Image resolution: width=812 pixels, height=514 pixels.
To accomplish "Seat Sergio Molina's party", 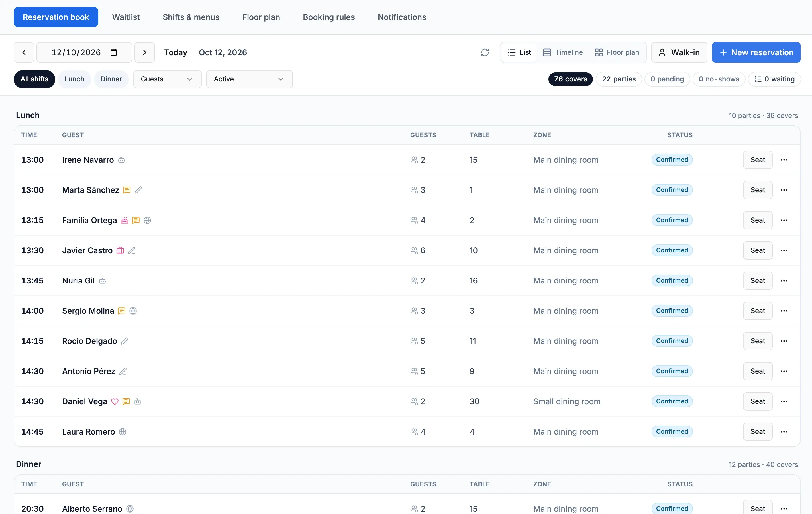I will [758, 311].
